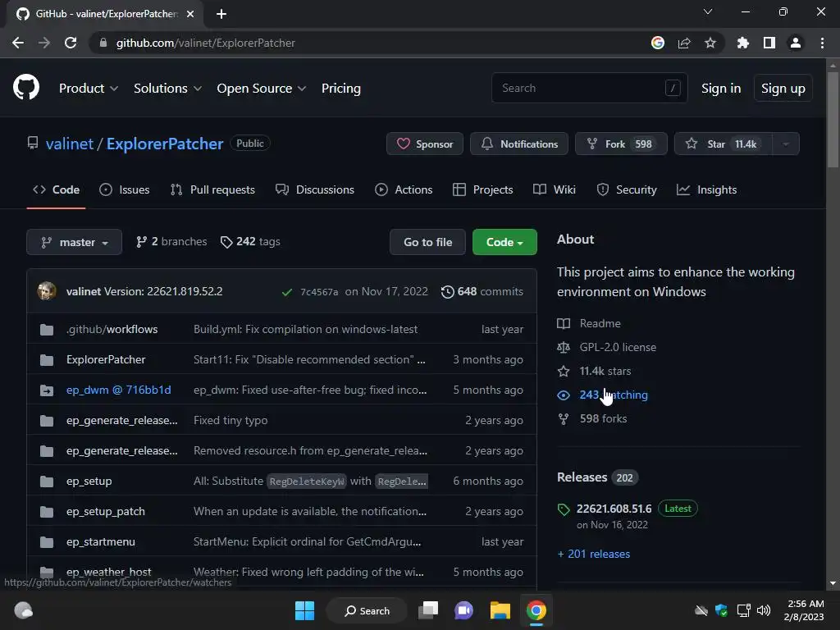Open the ExplorerPatcher repository title link
The height and width of the screenshot is (630, 840).
[164, 144]
